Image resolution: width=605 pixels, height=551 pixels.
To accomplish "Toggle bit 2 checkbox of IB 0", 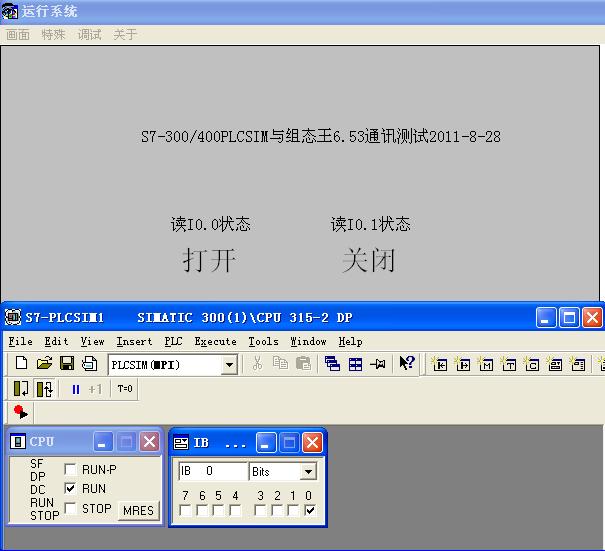I will click(277, 510).
